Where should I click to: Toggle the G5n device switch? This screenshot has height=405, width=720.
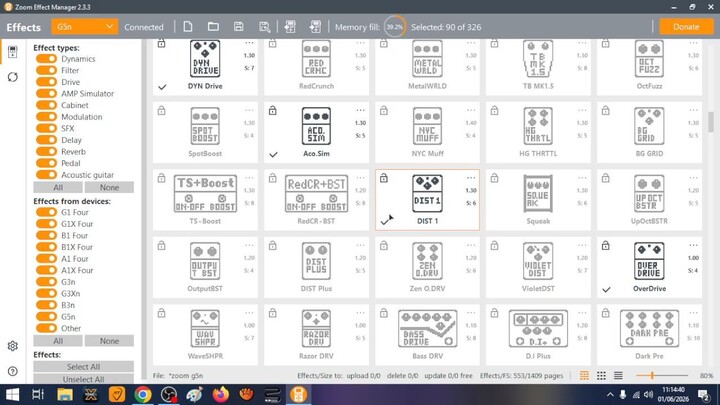(x=46, y=316)
